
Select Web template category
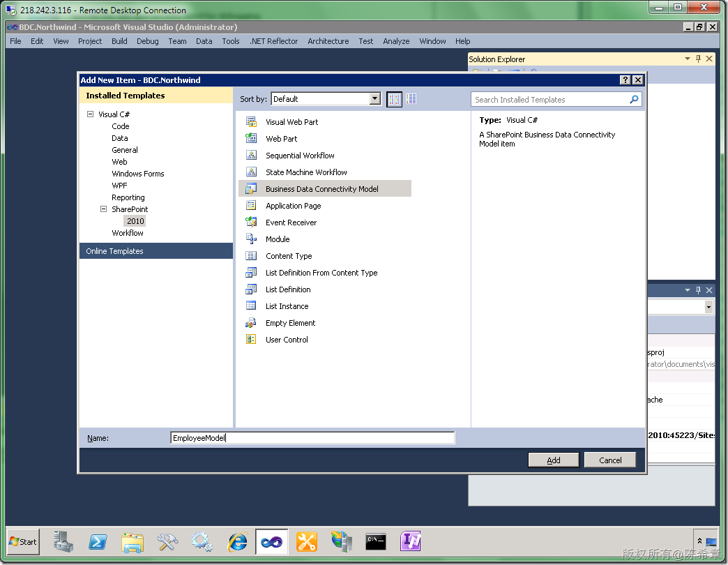[x=119, y=162]
